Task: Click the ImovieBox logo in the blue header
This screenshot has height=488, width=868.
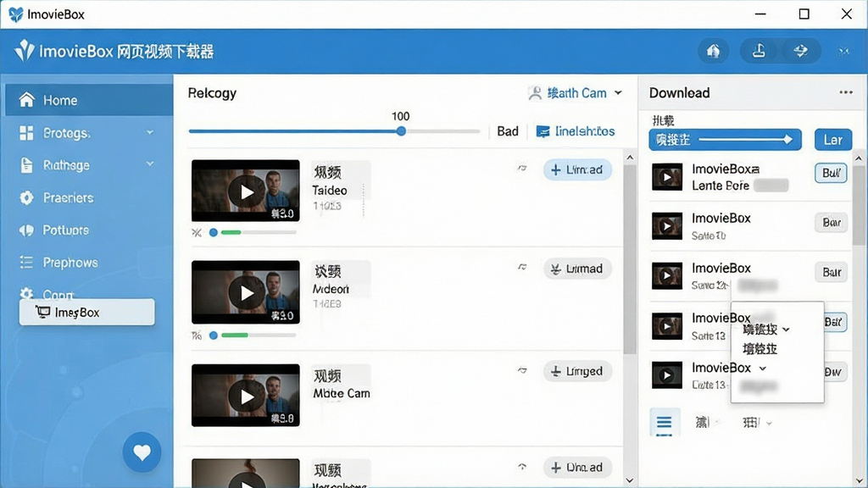Action: tap(24, 51)
